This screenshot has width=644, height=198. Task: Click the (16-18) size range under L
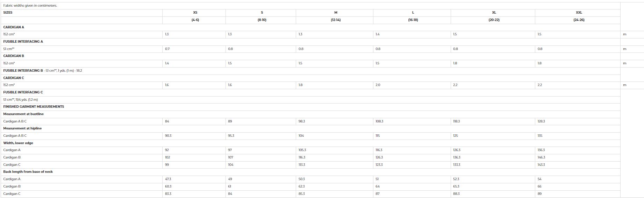tap(413, 20)
